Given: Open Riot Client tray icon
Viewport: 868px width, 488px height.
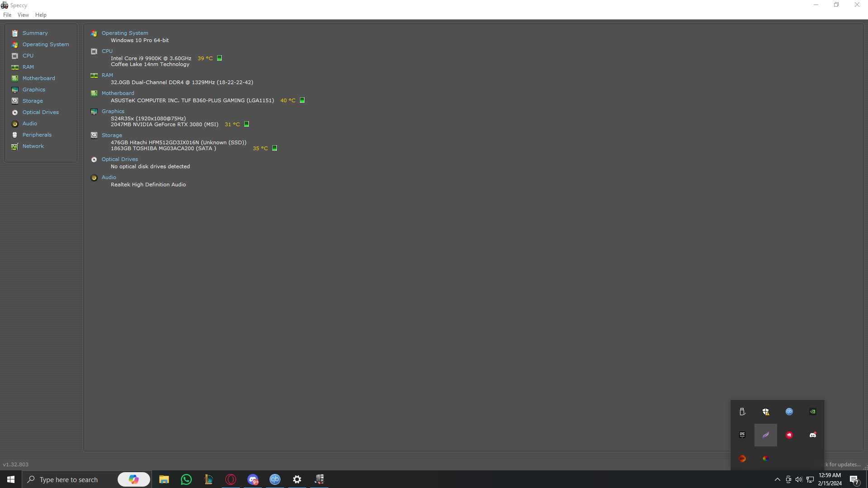Looking at the screenshot, I should (x=789, y=435).
